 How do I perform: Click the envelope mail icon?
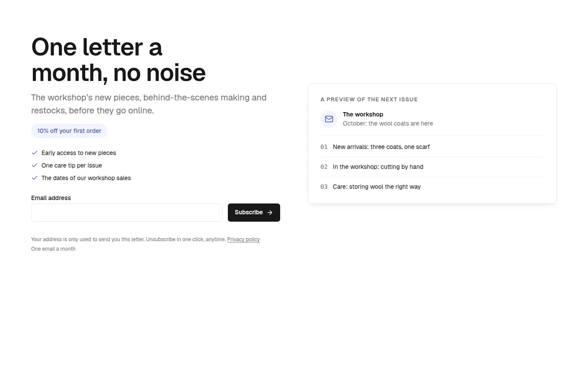coord(329,119)
